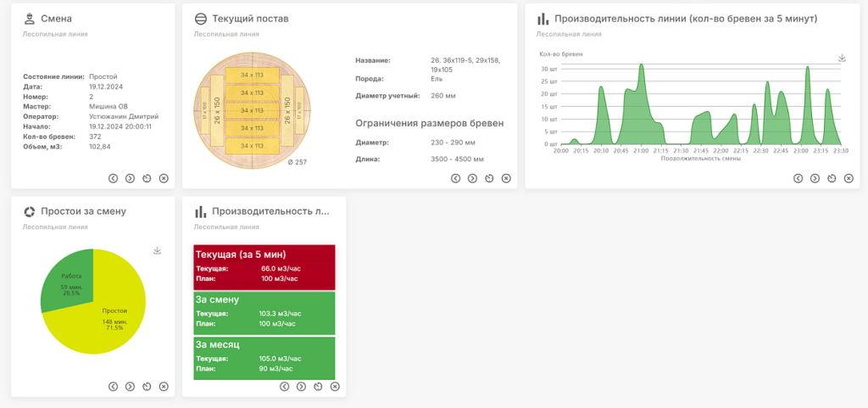Go to next shift in Смена widget

point(130,178)
